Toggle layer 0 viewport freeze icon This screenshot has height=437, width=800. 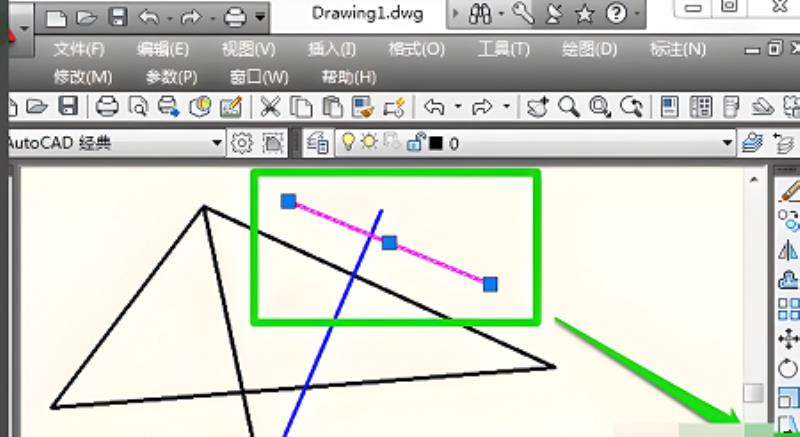[392, 142]
